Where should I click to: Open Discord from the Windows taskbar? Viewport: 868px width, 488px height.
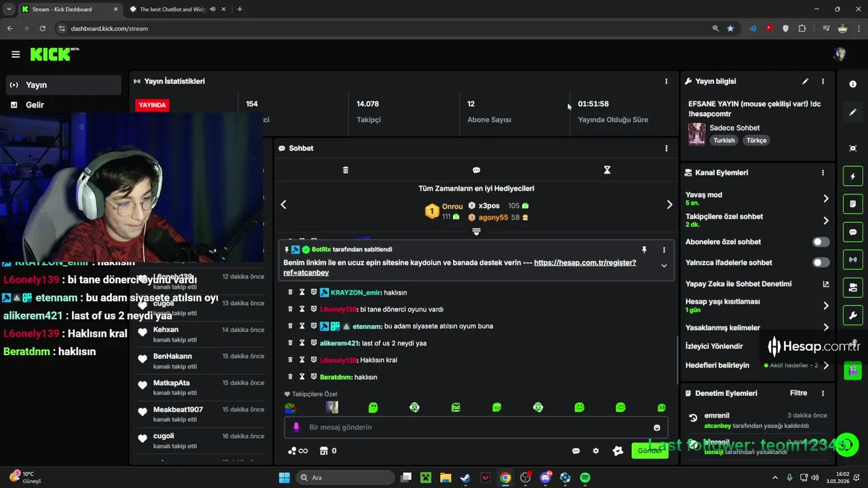coord(545,478)
